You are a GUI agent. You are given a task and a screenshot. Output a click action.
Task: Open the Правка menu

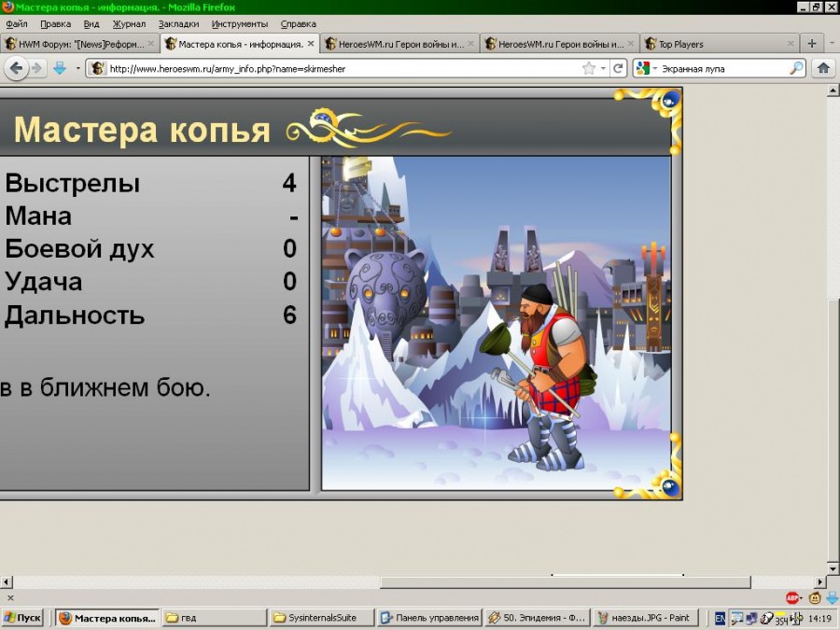click(55, 24)
